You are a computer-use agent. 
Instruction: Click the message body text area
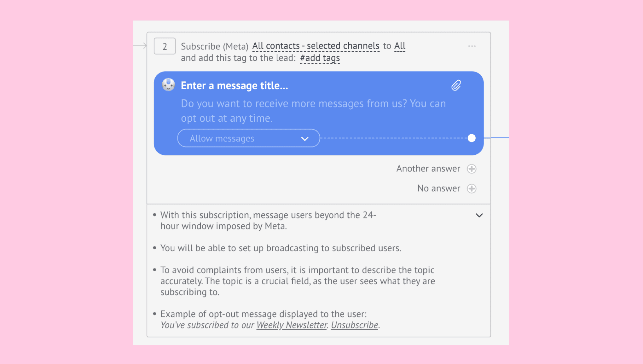313,111
